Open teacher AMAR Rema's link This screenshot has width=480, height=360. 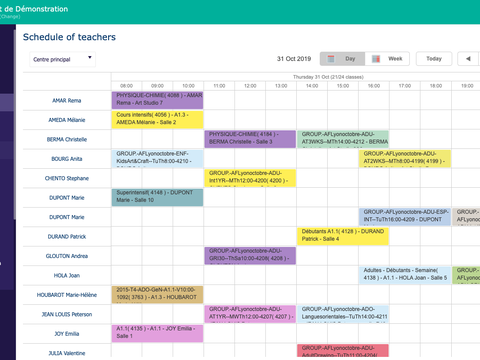point(67,101)
